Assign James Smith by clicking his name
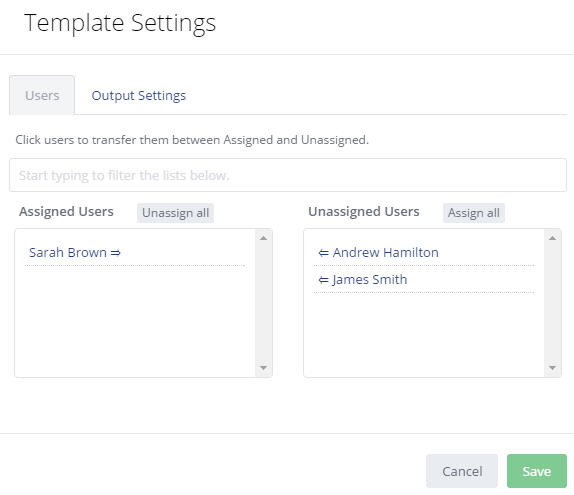Viewport: 574px width, 495px height. coord(370,280)
